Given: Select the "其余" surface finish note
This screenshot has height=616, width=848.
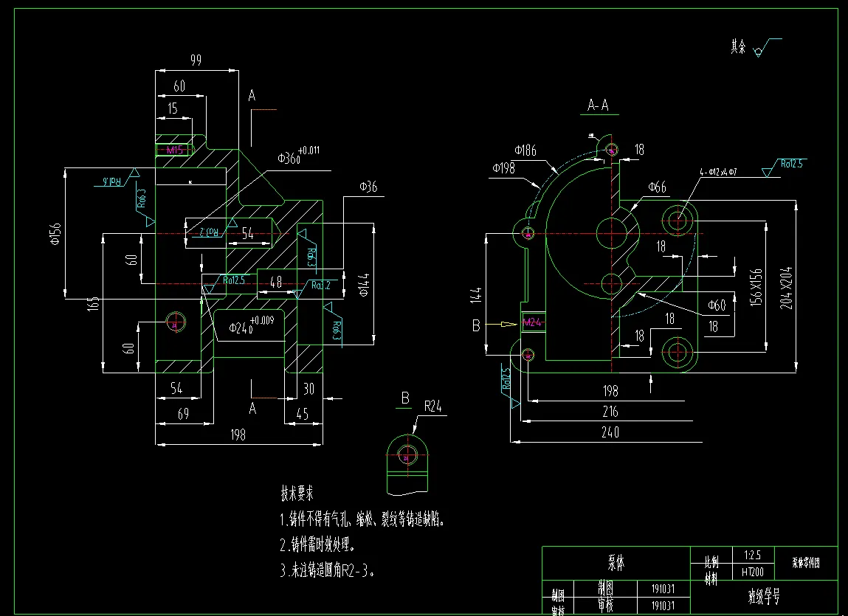Looking at the screenshot, I should [x=738, y=47].
